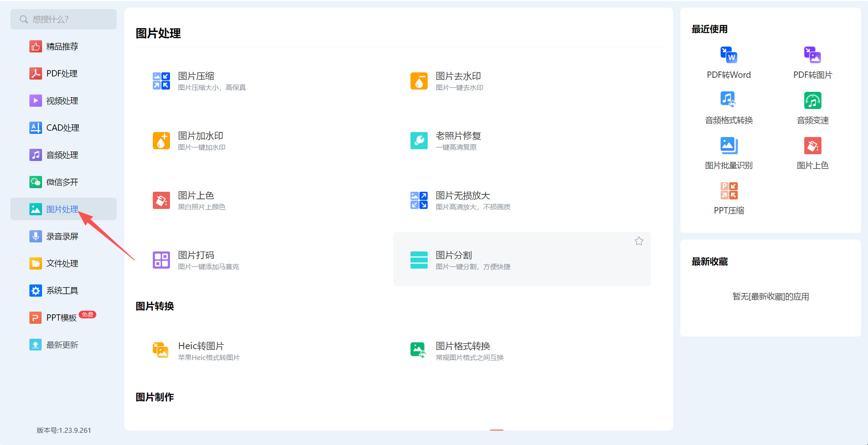This screenshot has width=868, height=445.
Task: Open recent PPT压缩 shortcut
Action: pyautogui.click(x=729, y=199)
